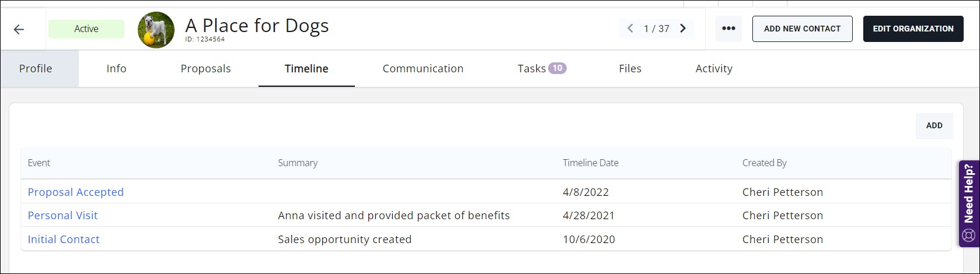Open the Info tab
The height and width of the screenshot is (274, 980).
coord(116,69)
